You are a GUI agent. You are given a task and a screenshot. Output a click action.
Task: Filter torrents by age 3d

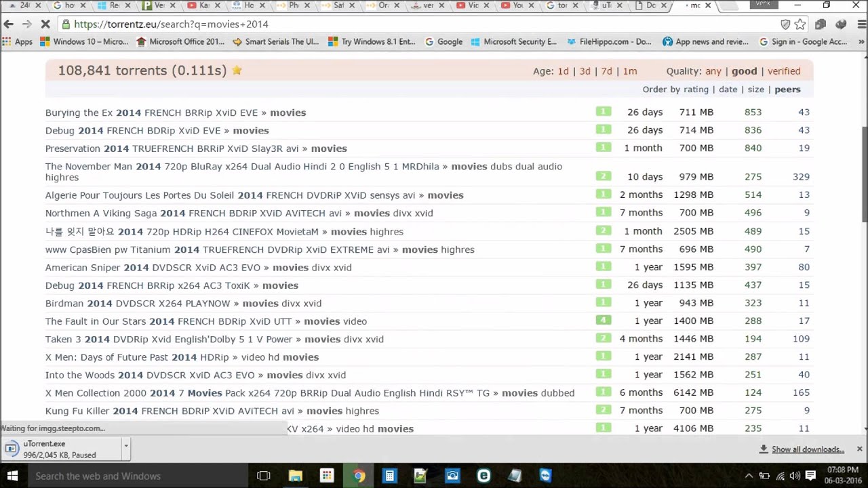click(585, 71)
